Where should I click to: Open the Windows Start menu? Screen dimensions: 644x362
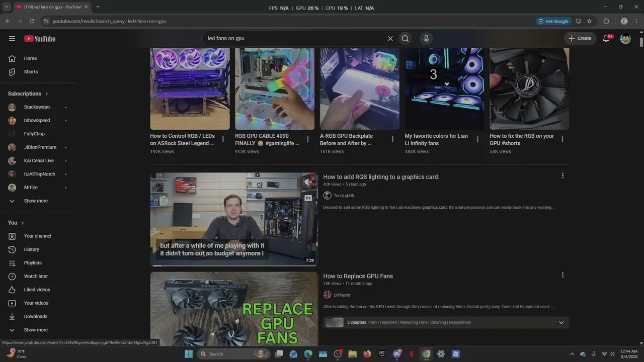pyautogui.click(x=189, y=354)
